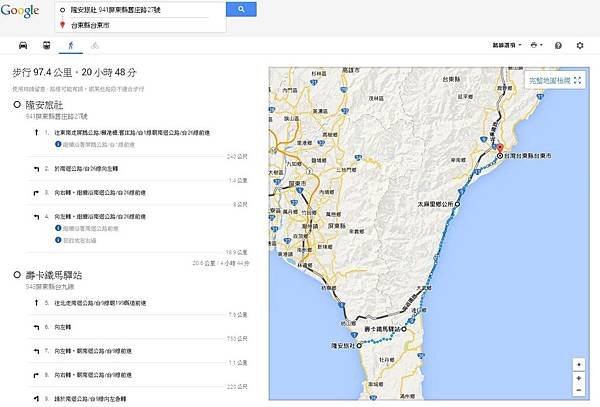Click the first blue info icon under step 4
This screenshot has height=407, width=600.
point(58,228)
